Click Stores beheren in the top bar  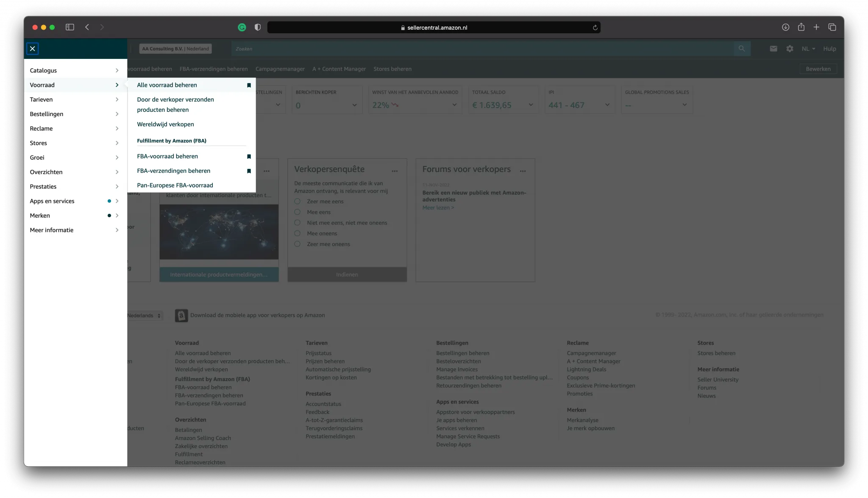coord(392,69)
